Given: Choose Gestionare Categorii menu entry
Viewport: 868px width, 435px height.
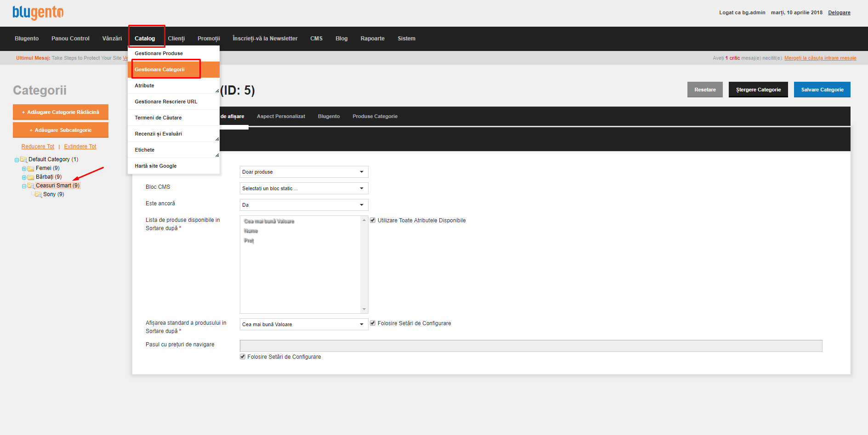Looking at the screenshot, I should [173, 69].
